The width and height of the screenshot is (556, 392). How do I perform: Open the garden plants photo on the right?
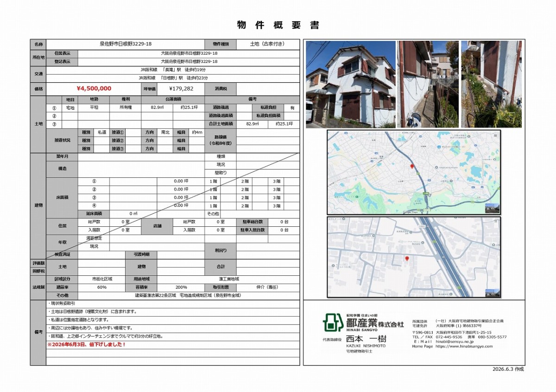tap(491, 84)
